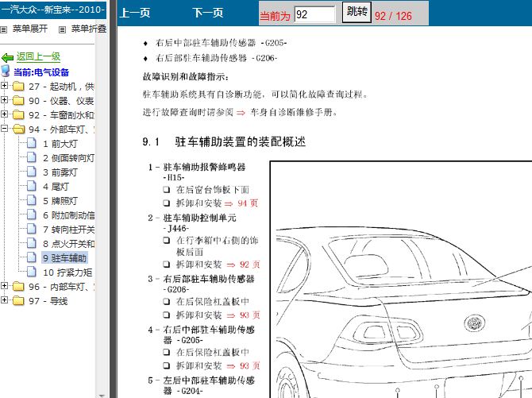Open page 4 尾灯
Screen dimensions: 532x398
(x=56, y=187)
